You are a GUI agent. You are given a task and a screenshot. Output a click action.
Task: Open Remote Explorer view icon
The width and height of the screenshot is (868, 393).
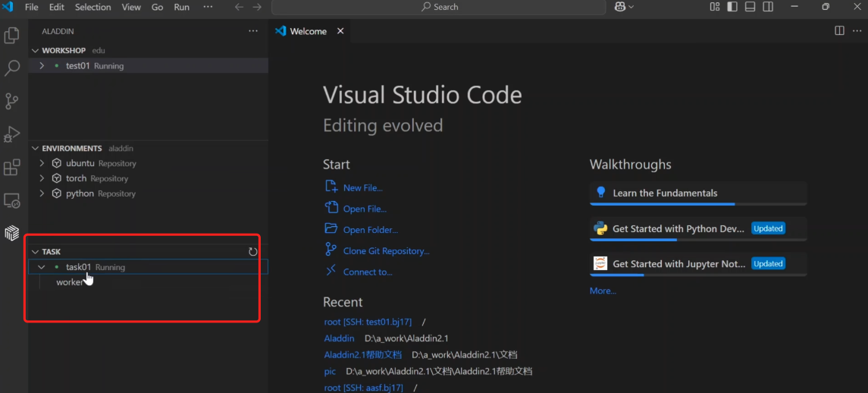pos(11,200)
